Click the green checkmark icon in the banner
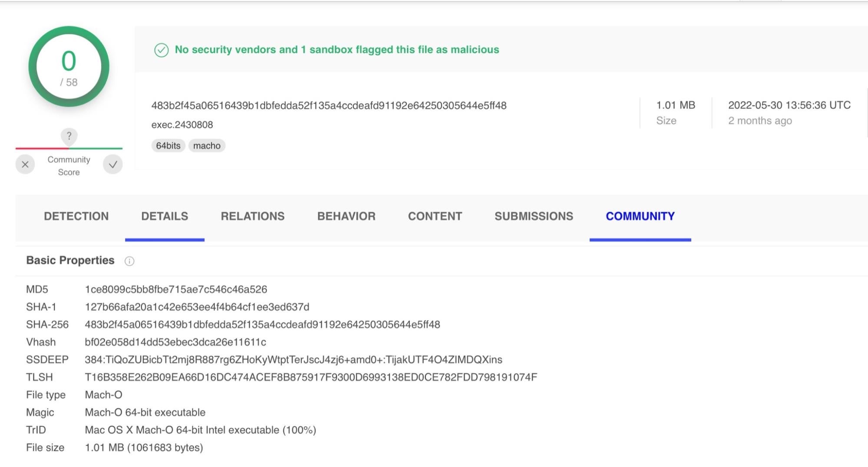Viewport: 868px width, 467px height. pos(162,50)
